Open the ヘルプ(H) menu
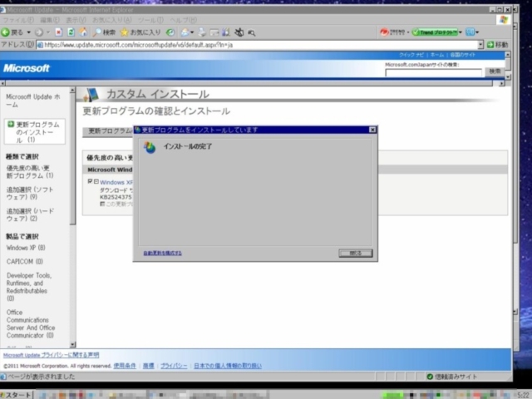 point(183,20)
